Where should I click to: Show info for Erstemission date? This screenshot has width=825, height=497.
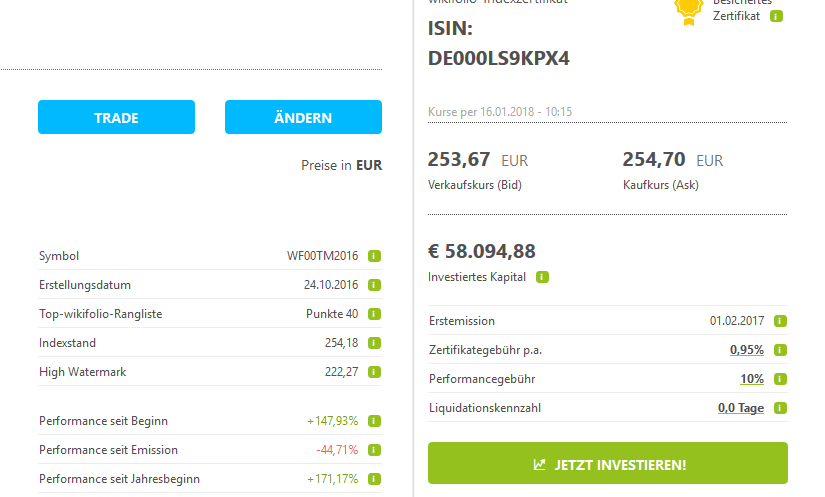(x=780, y=321)
